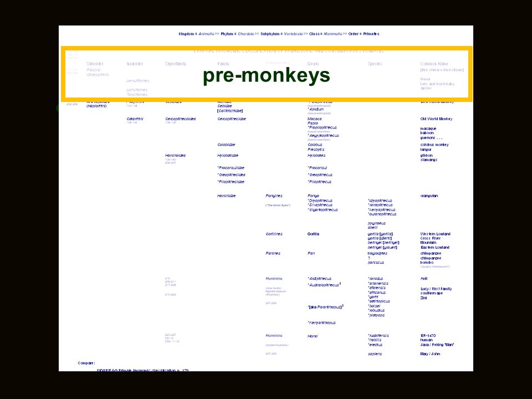This screenshot has width=532, height=399.
Task: Click 'Mammalia' in the top breadcrumb
Action: [333, 34]
